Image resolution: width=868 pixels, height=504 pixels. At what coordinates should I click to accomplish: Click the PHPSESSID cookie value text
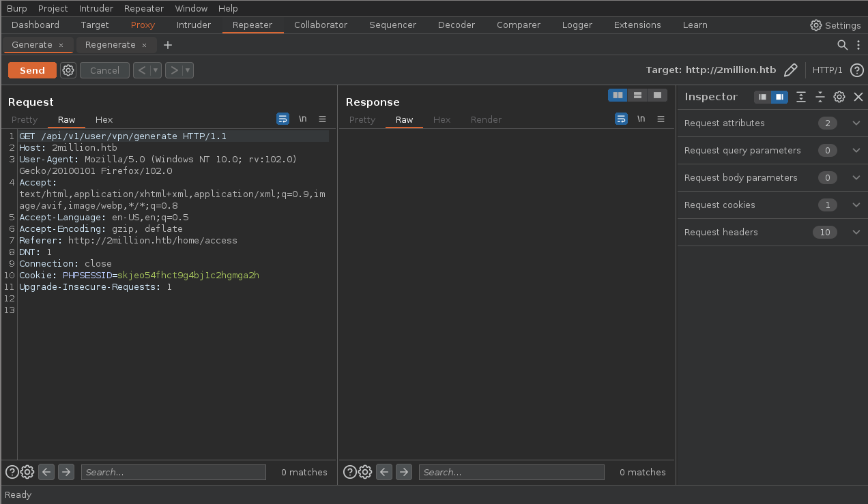click(x=188, y=276)
